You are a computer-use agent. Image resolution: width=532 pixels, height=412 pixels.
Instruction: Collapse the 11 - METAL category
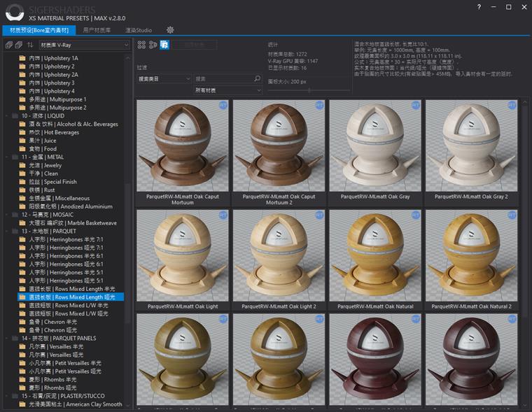[x=6, y=157]
